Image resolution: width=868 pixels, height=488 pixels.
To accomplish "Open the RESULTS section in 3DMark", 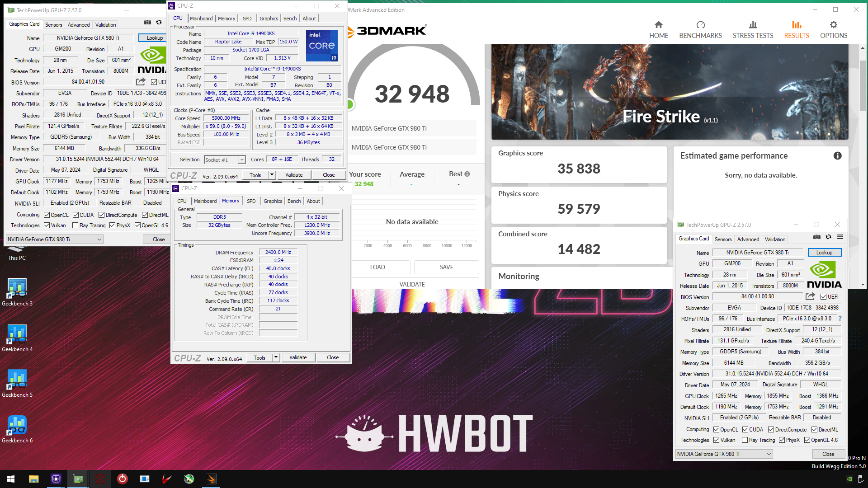I will (x=797, y=30).
